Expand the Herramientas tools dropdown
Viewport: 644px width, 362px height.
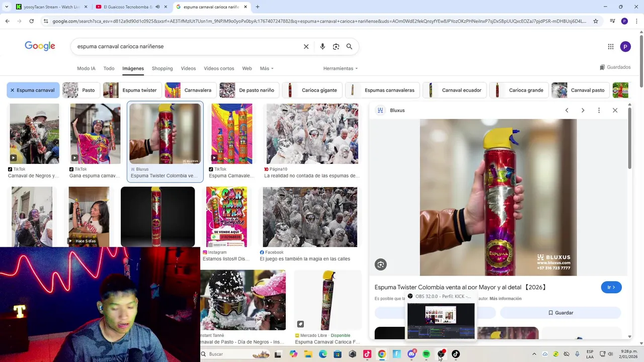point(341,68)
